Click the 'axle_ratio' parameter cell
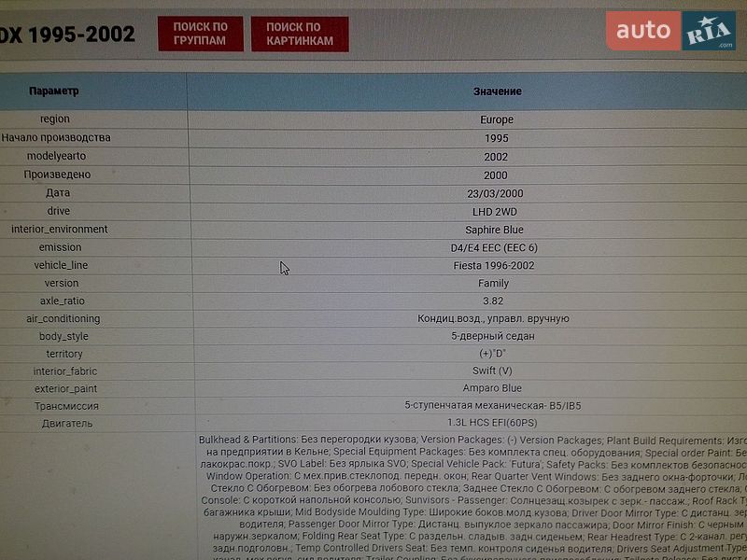747x560 pixels. tap(63, 301)
